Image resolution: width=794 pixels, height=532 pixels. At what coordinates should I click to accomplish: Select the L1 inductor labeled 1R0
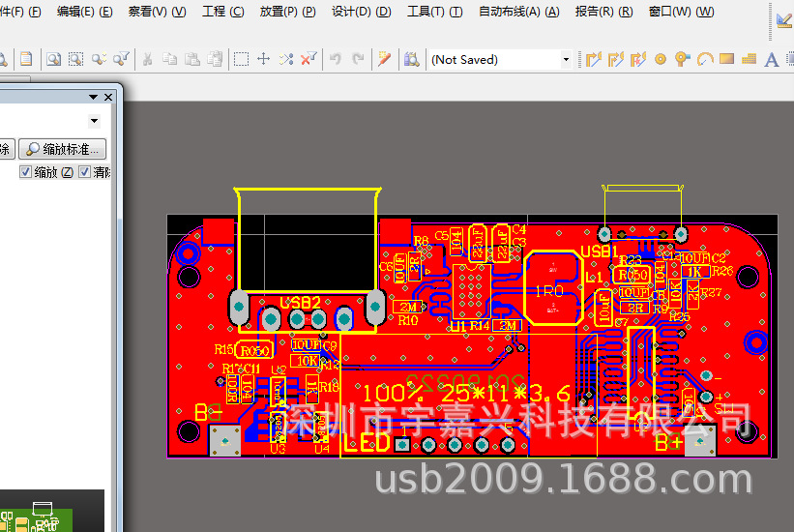pyautogui.click(x=552, y=288)
